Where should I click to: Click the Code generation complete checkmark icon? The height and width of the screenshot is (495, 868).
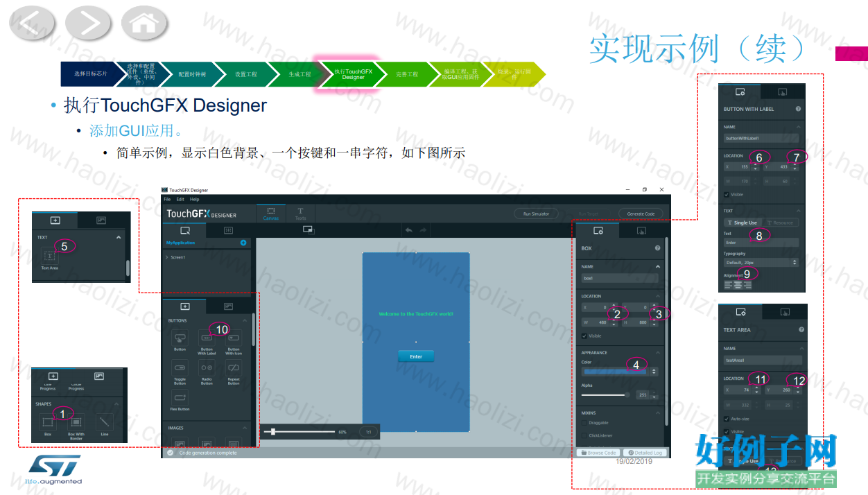pyautogui.click(x=170, y=453)
